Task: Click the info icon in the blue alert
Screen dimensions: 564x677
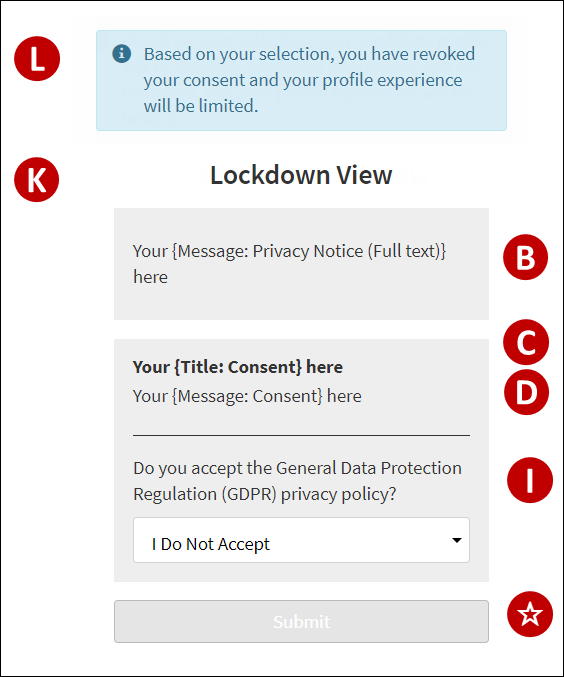Action: pos(122,54)
